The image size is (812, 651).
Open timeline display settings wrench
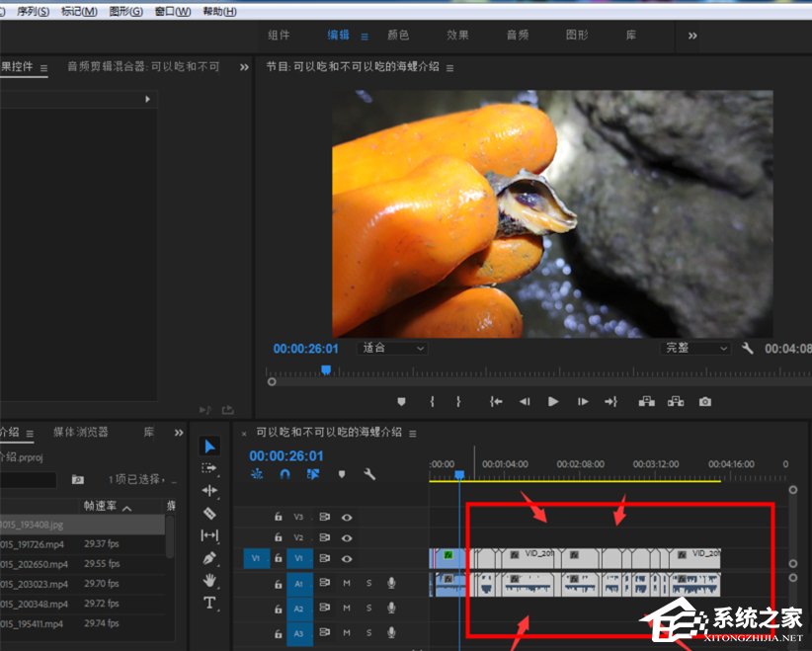pos(369,474)
